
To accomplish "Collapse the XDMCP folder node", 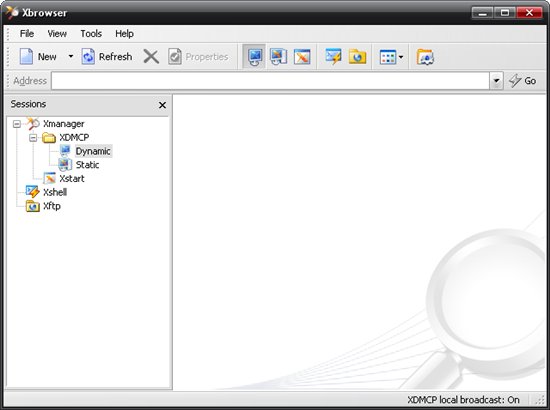I will [33, 137].
